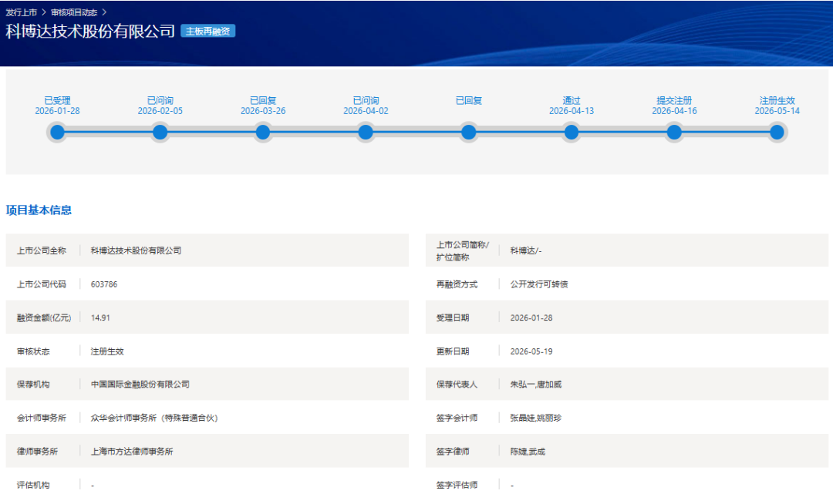Click the 已受理 stage label

pyautogui.click(x=57, y=100)
